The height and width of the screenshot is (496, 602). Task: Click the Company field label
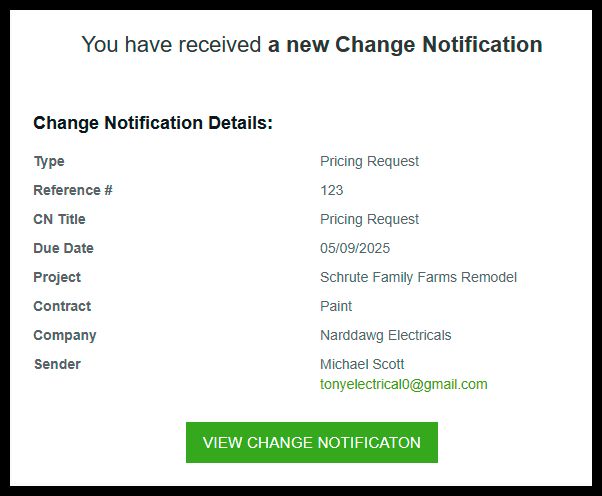pyautogui.click(x=65, y=336)
